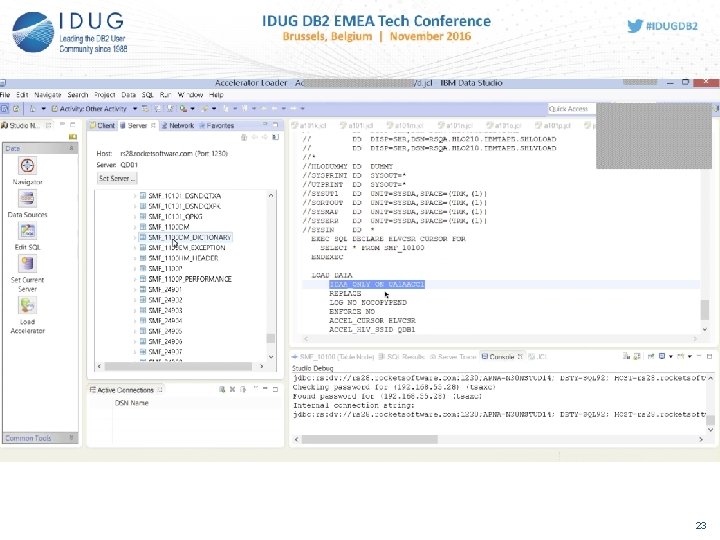Switch to the SQL Results tab
This screenshot has width=720, height=540.
[402, 357]
